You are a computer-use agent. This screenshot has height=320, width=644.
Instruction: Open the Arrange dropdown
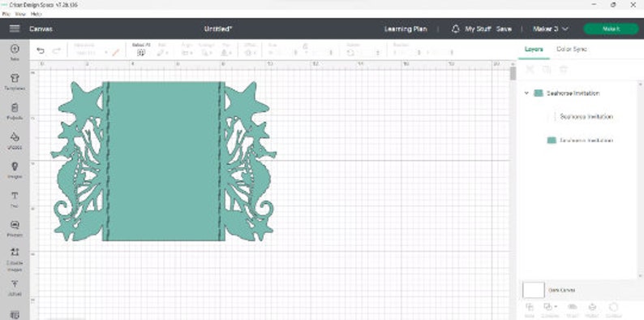click(206, 53)
